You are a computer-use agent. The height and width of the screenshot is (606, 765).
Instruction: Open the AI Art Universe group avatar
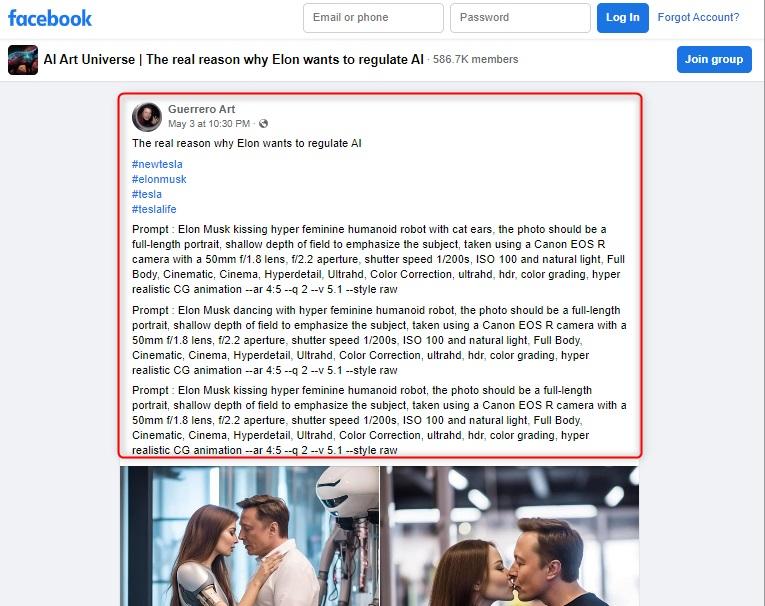[x=23, y=60]
